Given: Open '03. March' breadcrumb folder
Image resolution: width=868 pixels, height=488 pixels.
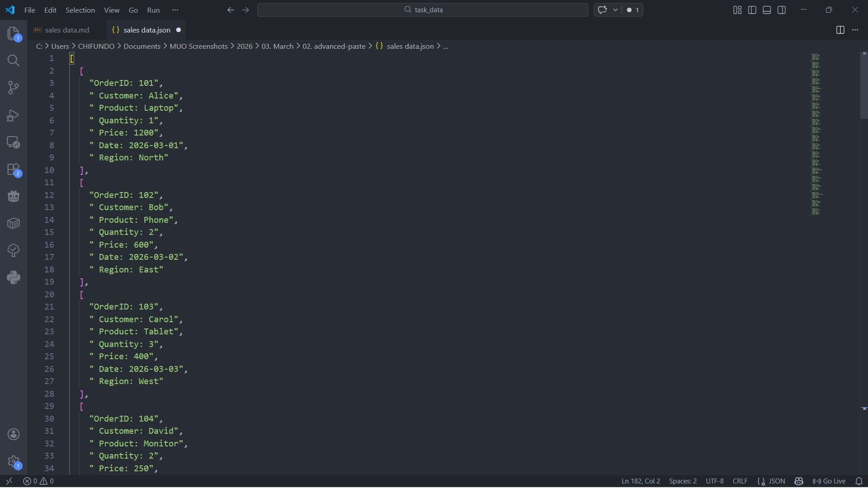Looking at the screenshot, I should (x=278, y=46).
